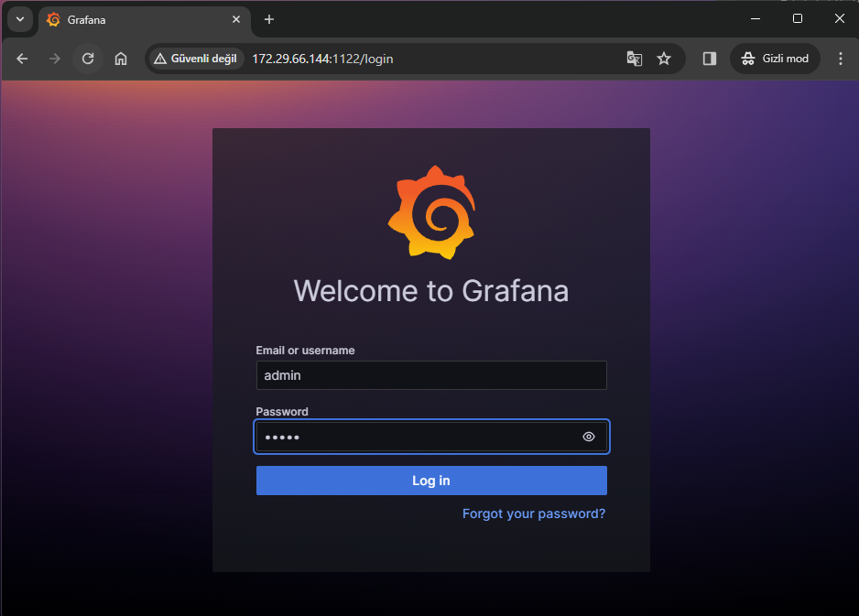Viewport: 859px width, 616px height.
Task: Click the Grafana logo
Action: click(x=431, y=212)
